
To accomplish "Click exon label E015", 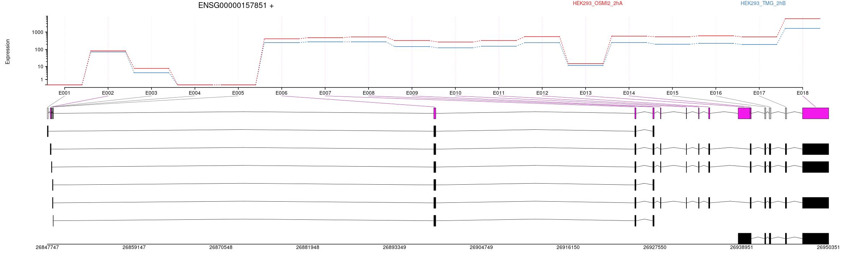I will tap(672, 93).
